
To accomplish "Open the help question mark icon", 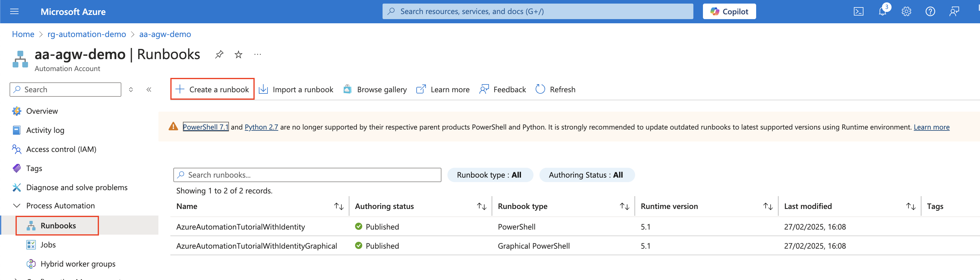I will (x=930, y=11).
